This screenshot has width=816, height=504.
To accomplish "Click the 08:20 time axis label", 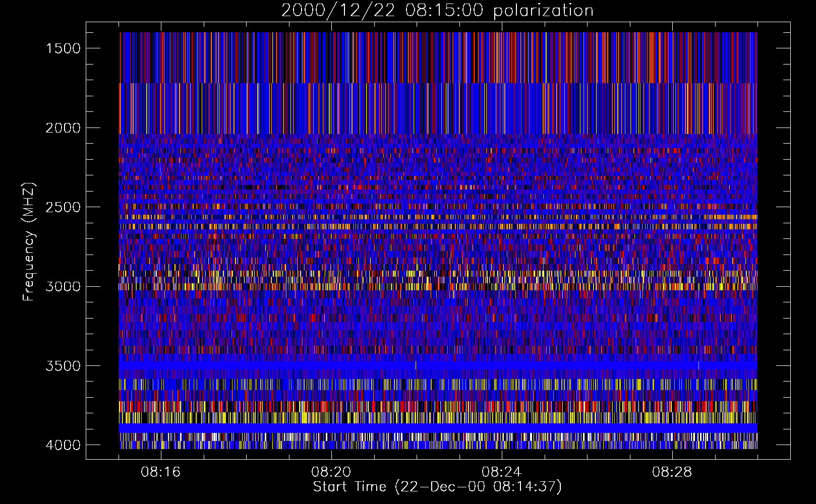I will [331, 472].
